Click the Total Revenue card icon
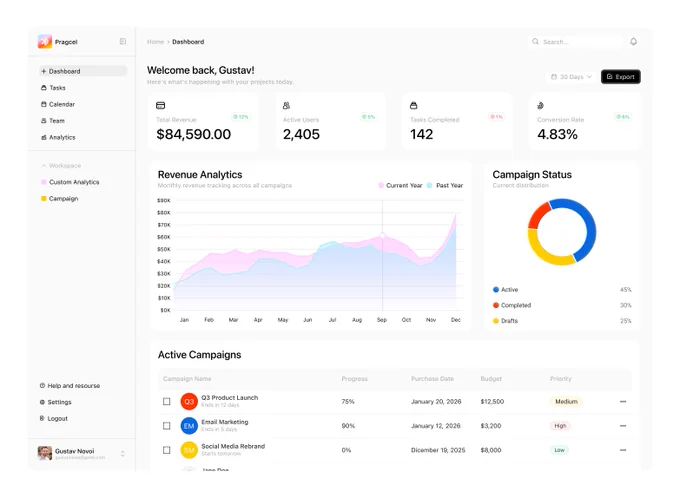680x498 pixels. (160, 105)
